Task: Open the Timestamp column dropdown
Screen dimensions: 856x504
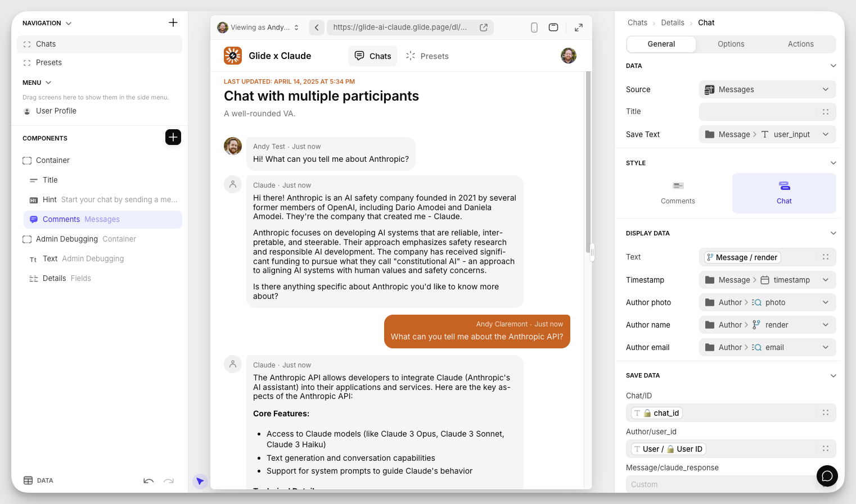Action: (x=768, y=280)
